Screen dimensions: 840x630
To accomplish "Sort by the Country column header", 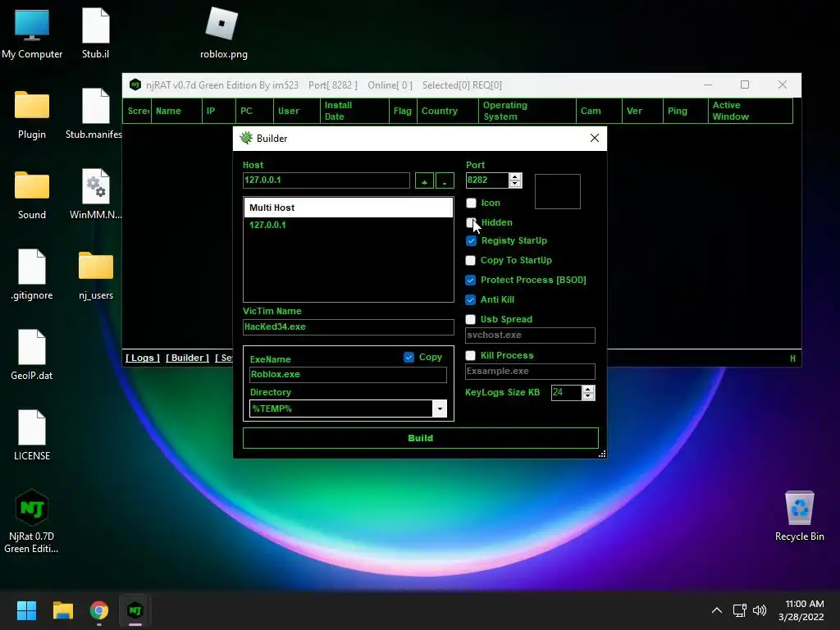I will pos(447,111).
